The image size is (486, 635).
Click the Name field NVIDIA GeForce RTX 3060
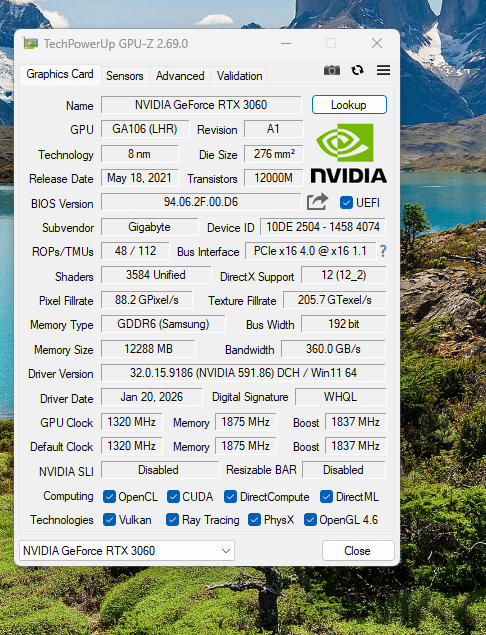pyautogui.click(x=201, y=105)
